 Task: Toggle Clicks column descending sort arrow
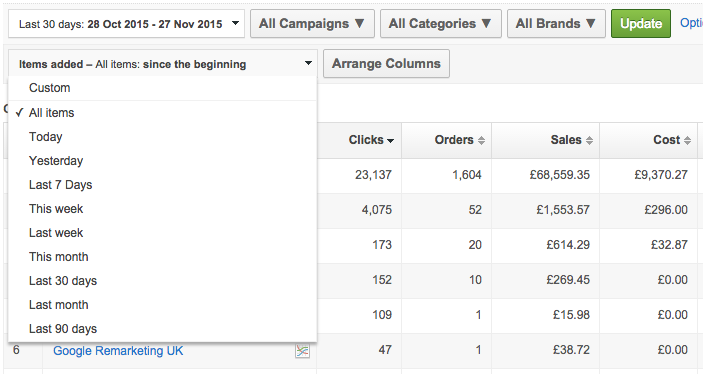click(x=391, y=141)
